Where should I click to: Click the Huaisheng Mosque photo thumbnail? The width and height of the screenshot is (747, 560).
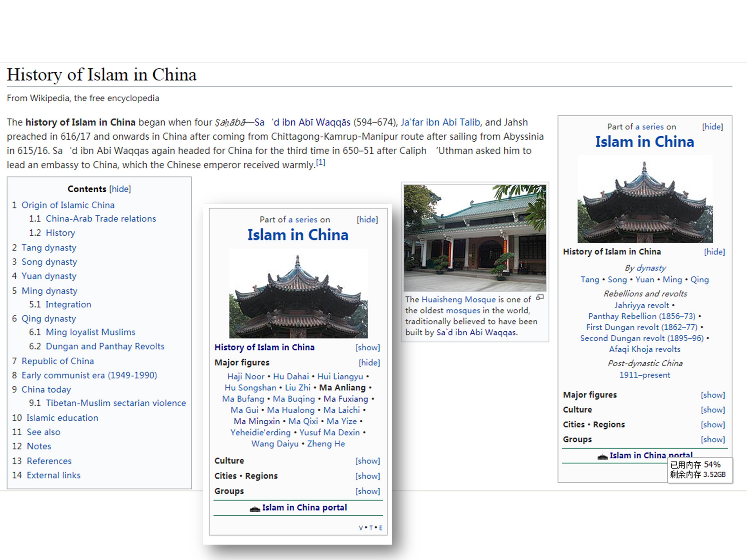pyautogui.click(x=475, y=238)
